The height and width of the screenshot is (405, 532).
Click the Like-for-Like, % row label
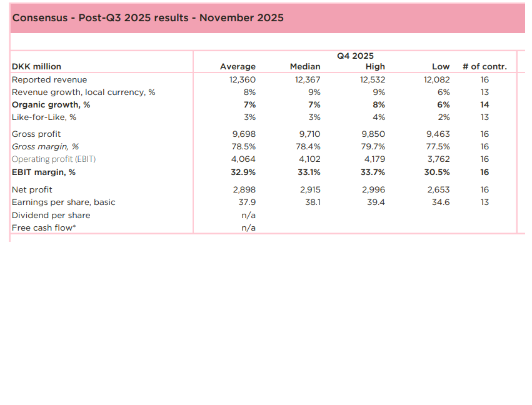point(44,117)
